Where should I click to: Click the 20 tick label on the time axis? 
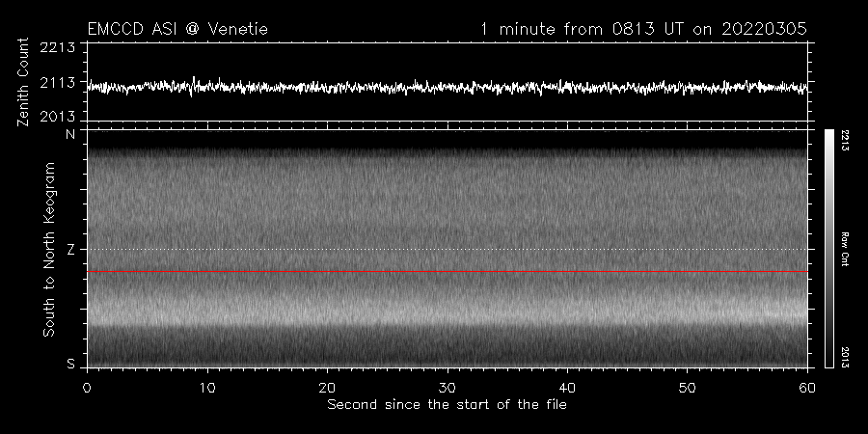point(327,388)
